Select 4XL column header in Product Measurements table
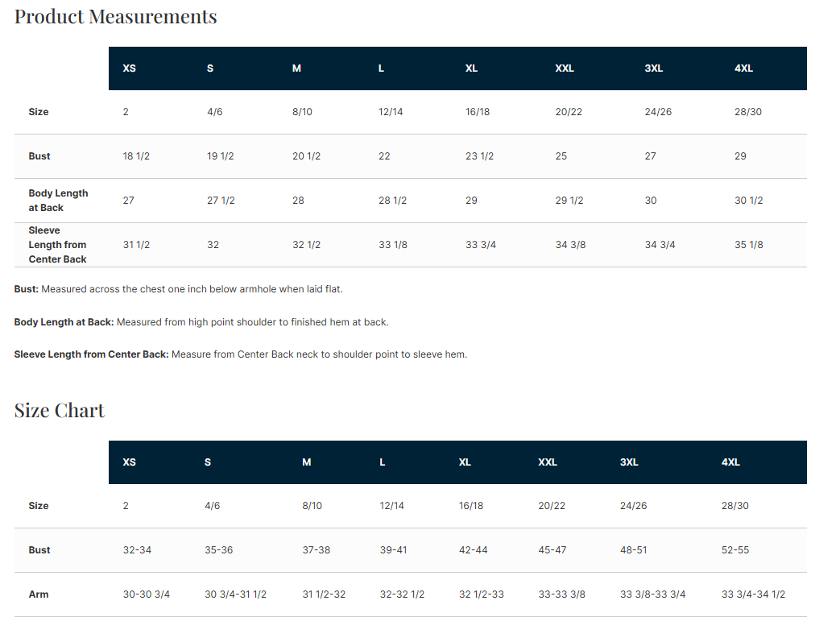 tap(743, 68)
